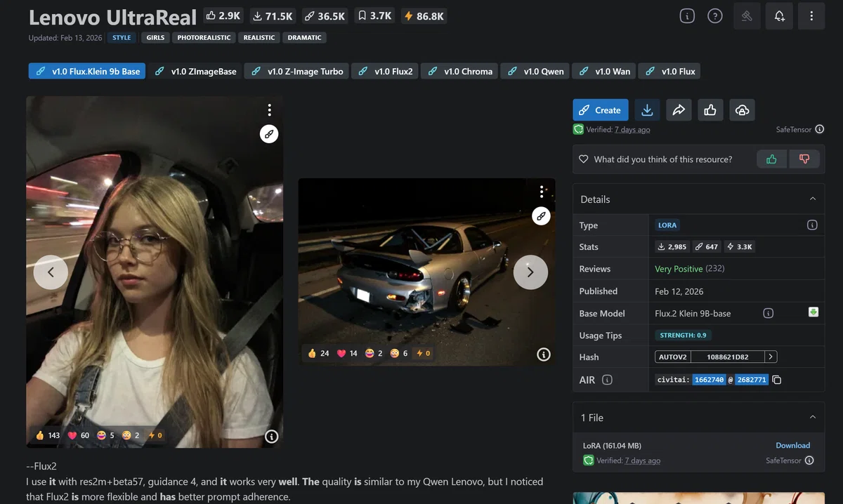
Task: Expand the hash type arrow next to 1088621D82
Action: tap(771, 357)
